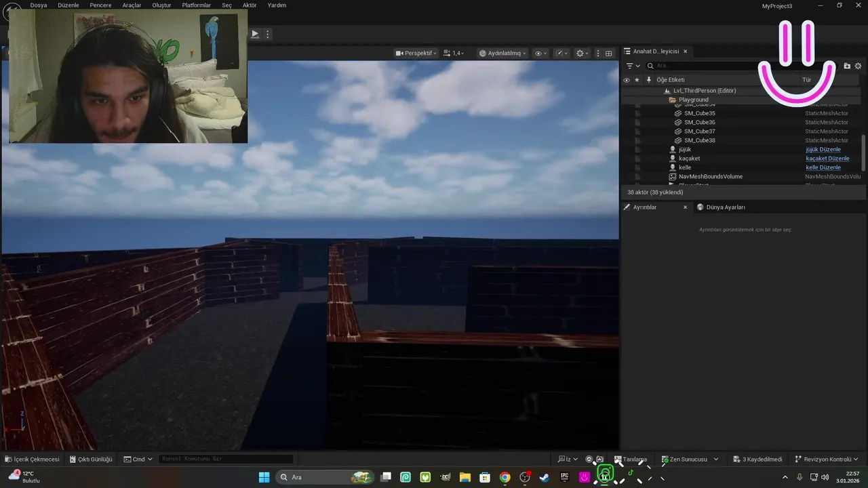This screenshot has width=868, height=488.
Task: Select the Ayrıntılar tab
Action: (645, 207)
